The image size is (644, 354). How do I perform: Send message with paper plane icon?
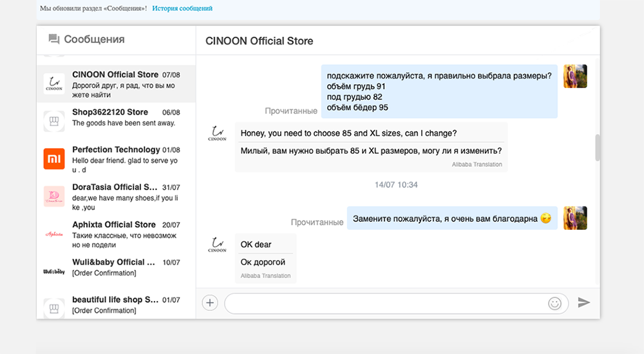[584, 303]
